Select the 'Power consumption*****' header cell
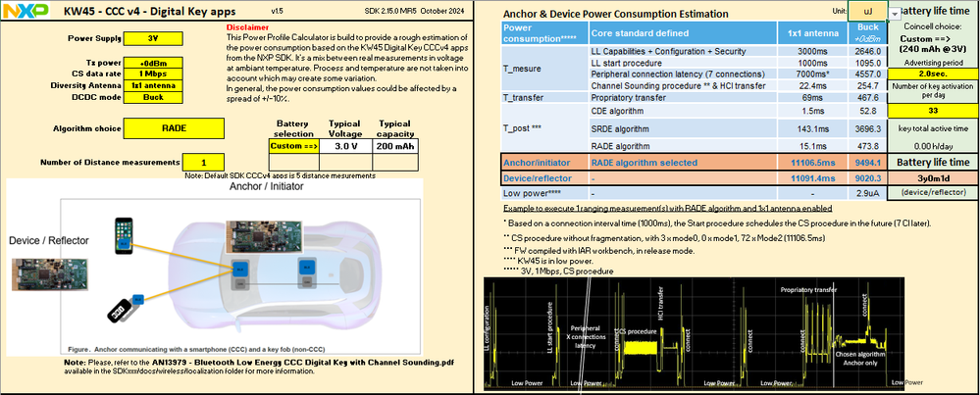Viewport: 980px width, 395px height. coord(544,33)
